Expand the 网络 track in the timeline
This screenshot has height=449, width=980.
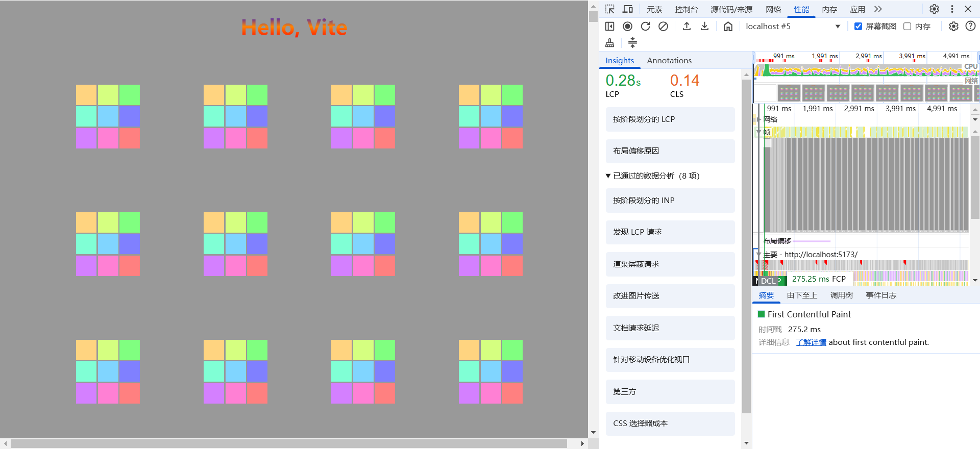click(x=759, y=119)
